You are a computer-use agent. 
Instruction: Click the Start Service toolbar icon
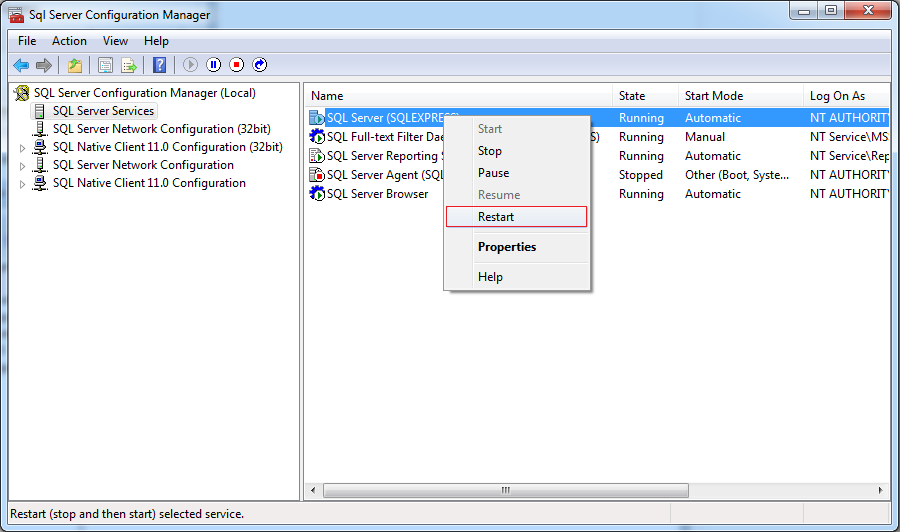(191, 65)
